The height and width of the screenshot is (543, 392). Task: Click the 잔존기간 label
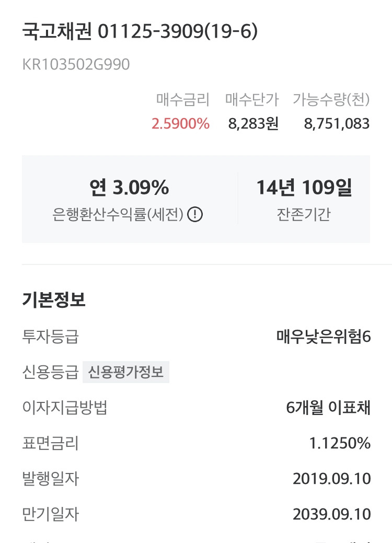coord(304,214)
